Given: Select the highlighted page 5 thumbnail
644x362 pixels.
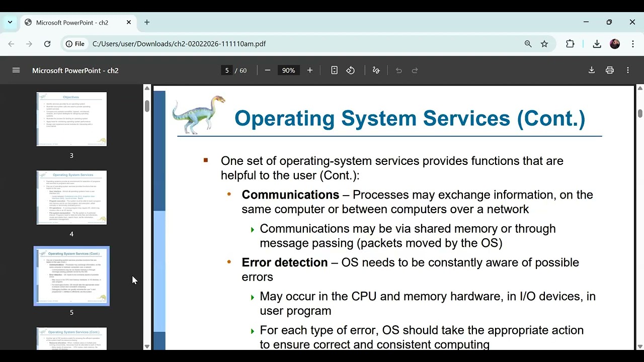Looking at the screenshot, I should tap(71, 276).
